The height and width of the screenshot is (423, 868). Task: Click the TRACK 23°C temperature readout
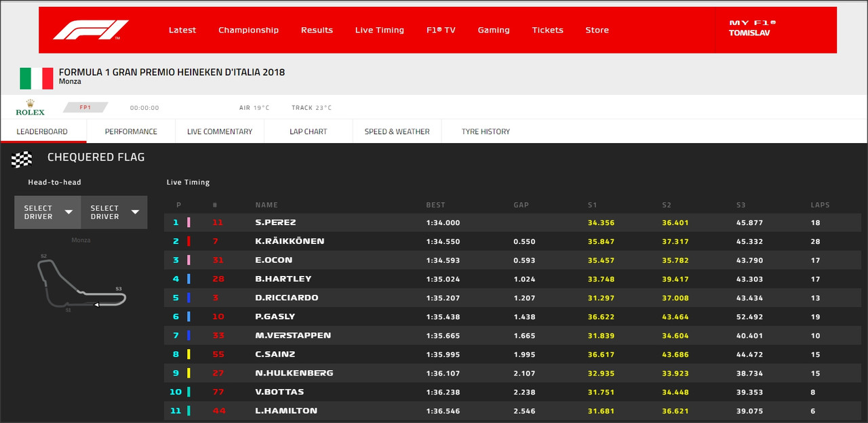pos(311,108)
